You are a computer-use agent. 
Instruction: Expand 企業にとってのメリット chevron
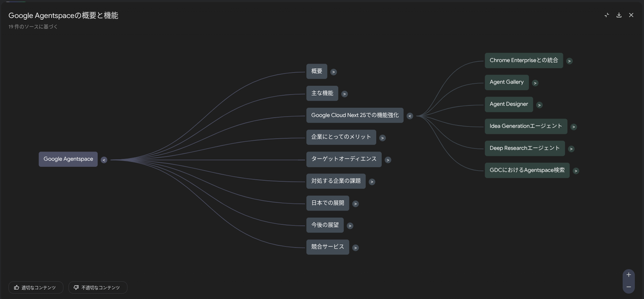382,137
